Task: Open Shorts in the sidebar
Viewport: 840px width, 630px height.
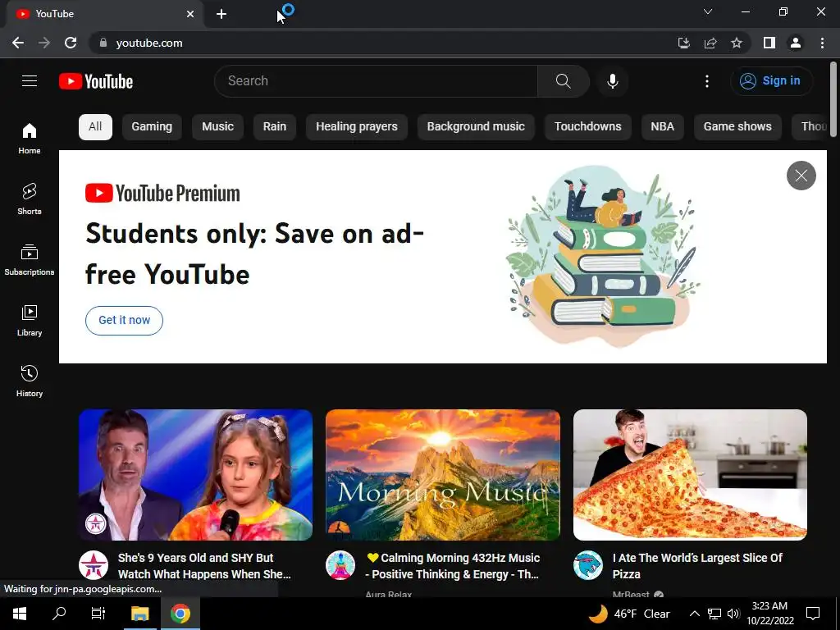Action: tap(30, 199)
